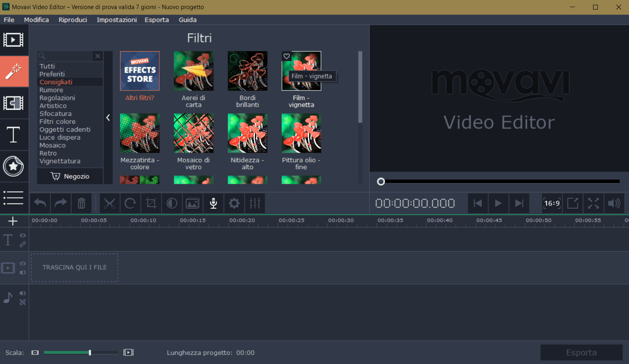Screen dimensions: 629x364
Task: Add a new track with plus button
Action: coord(13,221)
